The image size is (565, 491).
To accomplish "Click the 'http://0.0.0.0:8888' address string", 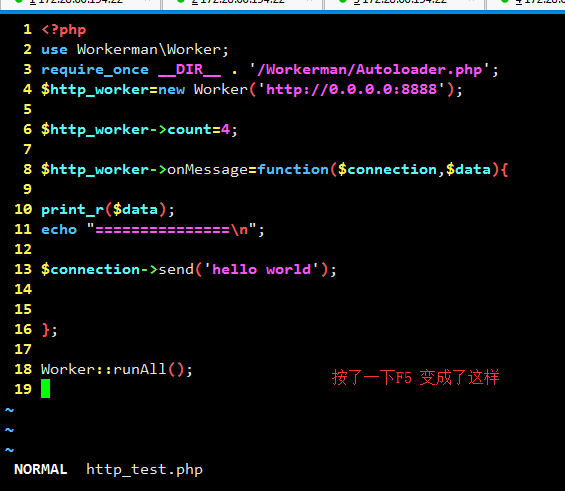I will [351, 89].
